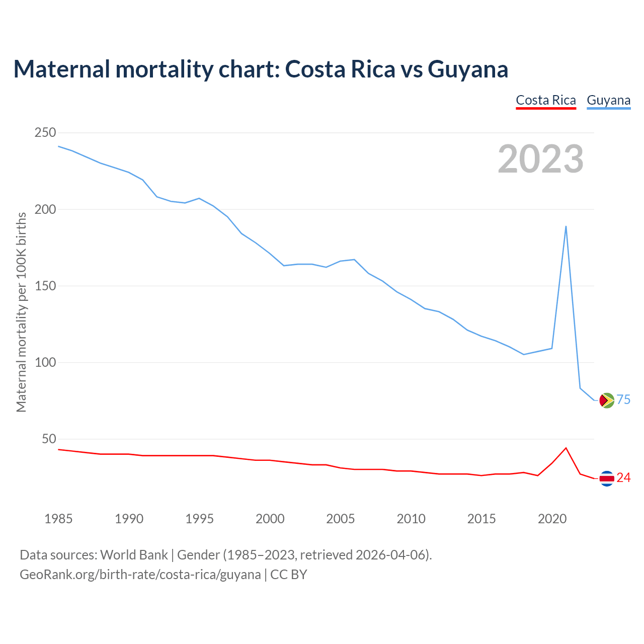Click the 2000 x-axis tick label

tap(270, 519)
